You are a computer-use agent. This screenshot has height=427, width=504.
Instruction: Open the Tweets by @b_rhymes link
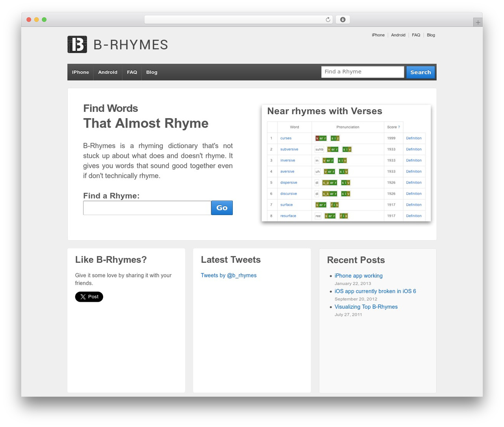click(x=228, y=275)
